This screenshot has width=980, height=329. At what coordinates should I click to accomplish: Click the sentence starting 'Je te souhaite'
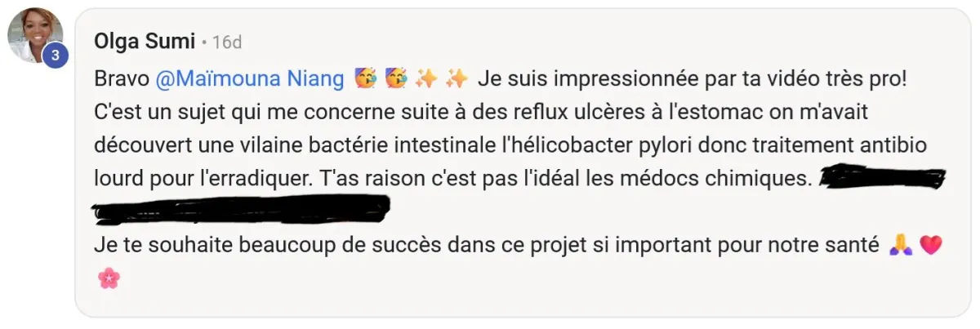pos(488,244)
